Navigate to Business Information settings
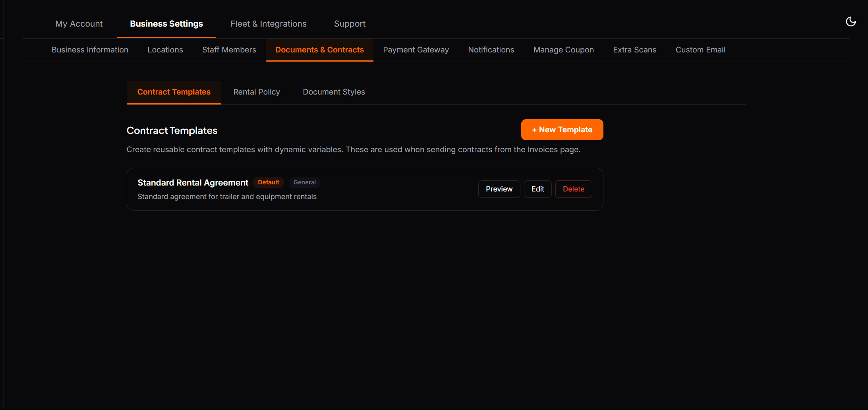The width and height of the screenshot is (868, 410). point(90,50)
